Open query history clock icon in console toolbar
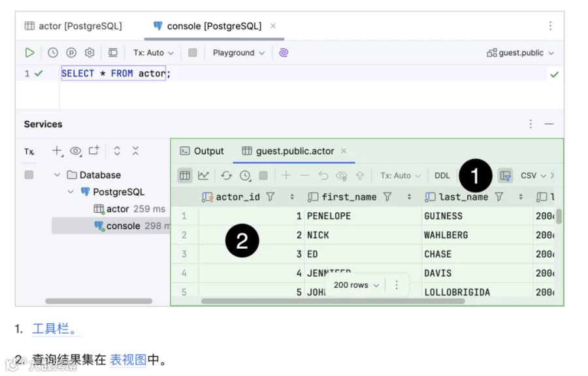Screen dimensions: 588x376 coord(53,53)
